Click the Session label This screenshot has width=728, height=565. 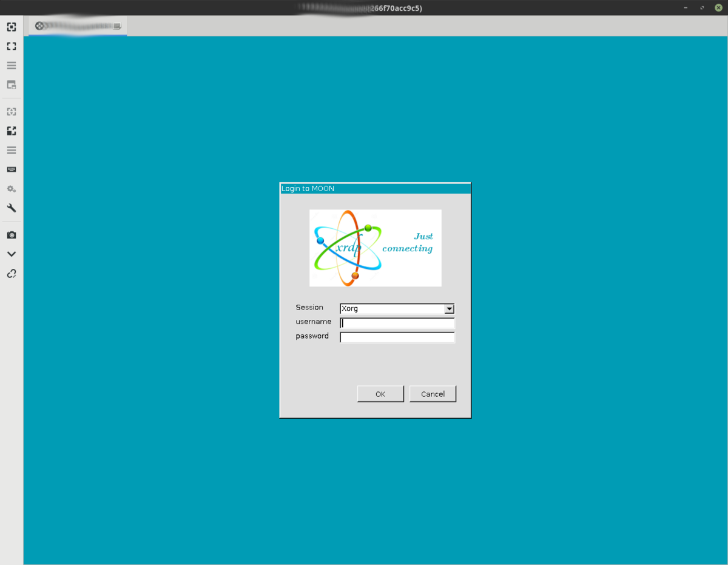coord(309,308)
